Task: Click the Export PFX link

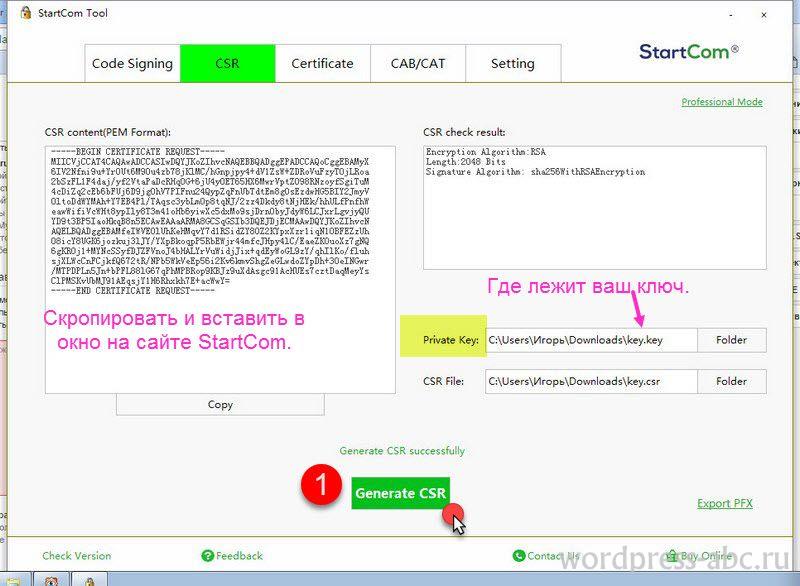Action: coord(724,504)
